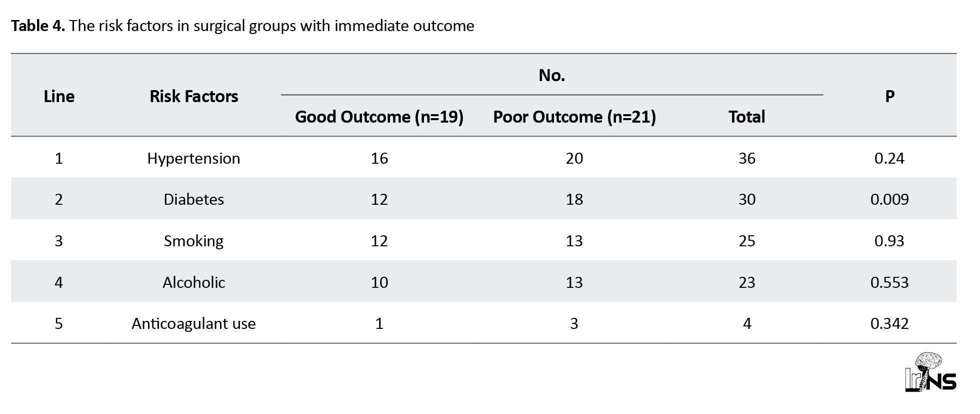
Task: Click the No. group header
Action: coord(551,75)
